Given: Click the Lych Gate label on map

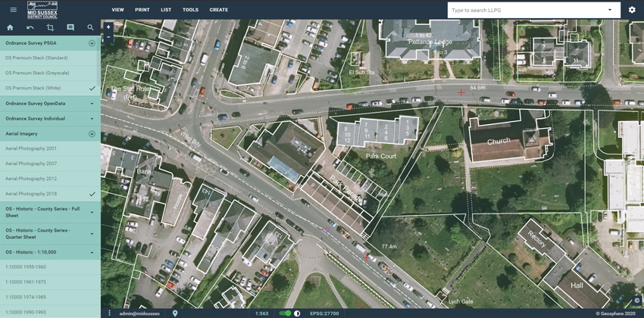Looking at the screenshot, I should click(x=461, y=301).
